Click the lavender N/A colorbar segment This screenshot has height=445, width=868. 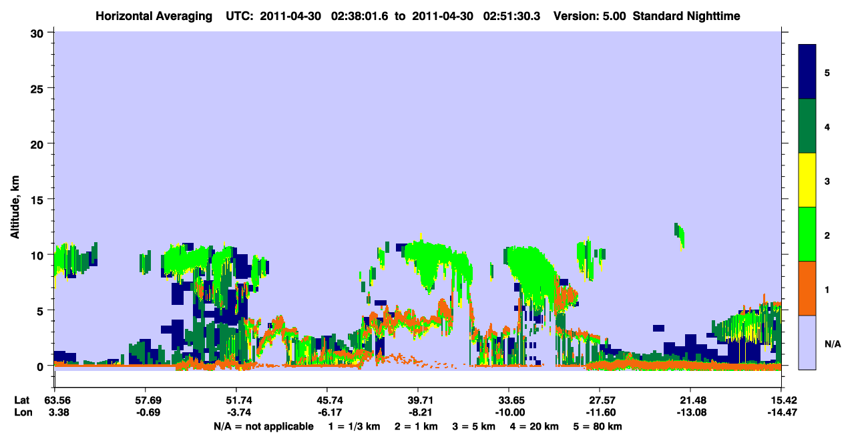point(807,342)
